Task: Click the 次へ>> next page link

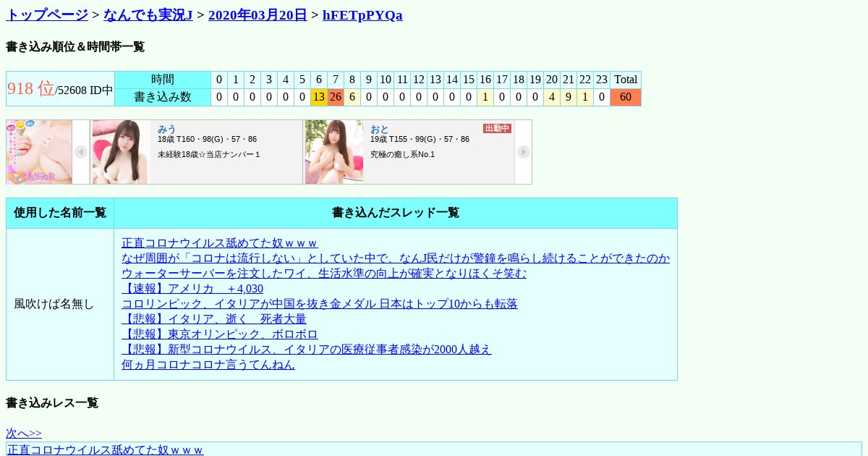Action: (x=24, y=434)
